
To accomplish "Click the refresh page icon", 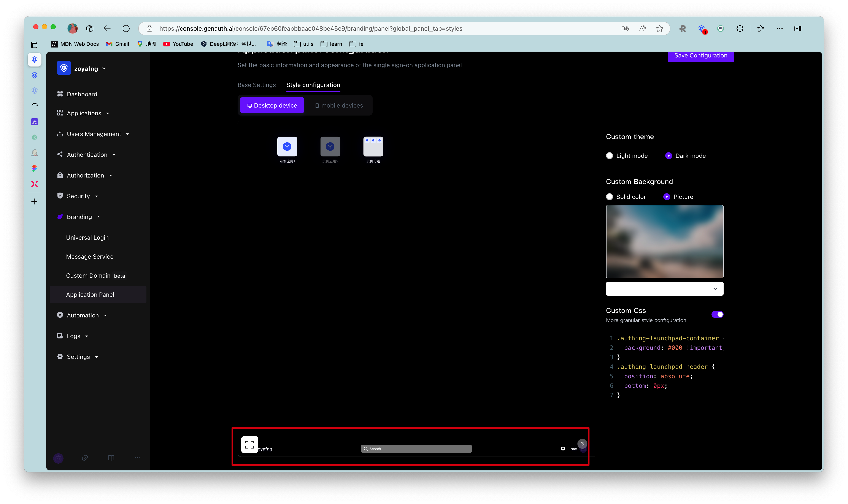I will tap(126, 29).
